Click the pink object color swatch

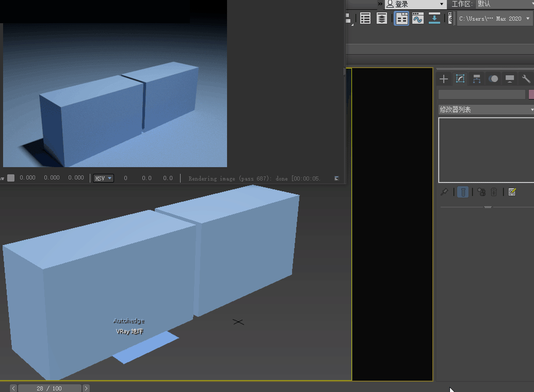[531, 94]
